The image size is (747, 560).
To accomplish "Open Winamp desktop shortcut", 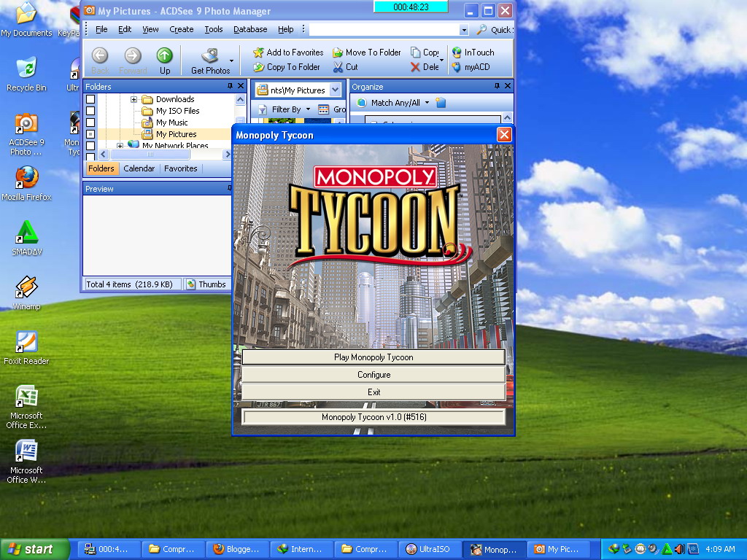I will pos(26,293).
